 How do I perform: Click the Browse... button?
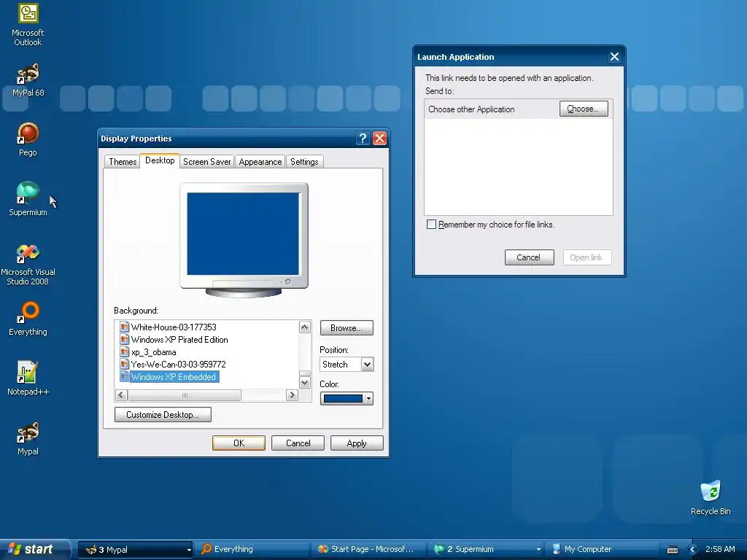click(x=347, y=328)
